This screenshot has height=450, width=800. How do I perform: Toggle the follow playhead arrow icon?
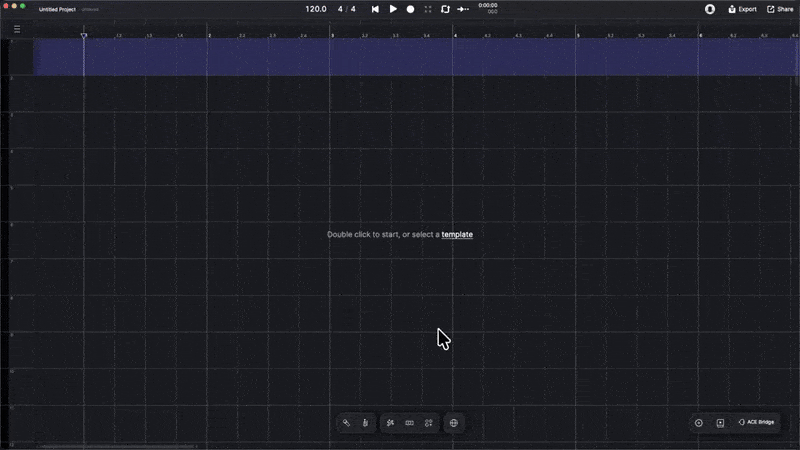463,9
